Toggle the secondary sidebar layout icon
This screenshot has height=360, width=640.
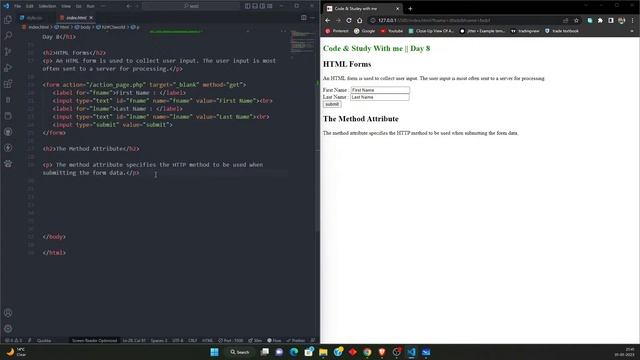(x=262, y=6)
